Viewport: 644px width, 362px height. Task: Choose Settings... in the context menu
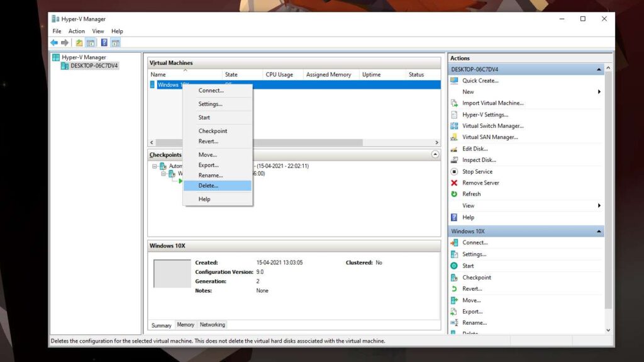[218, 104]
